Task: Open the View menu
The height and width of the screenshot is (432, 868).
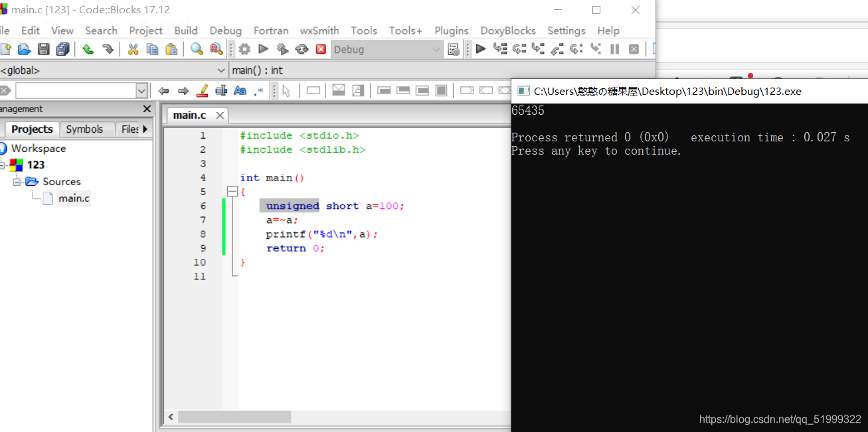Action: point(62,31)
